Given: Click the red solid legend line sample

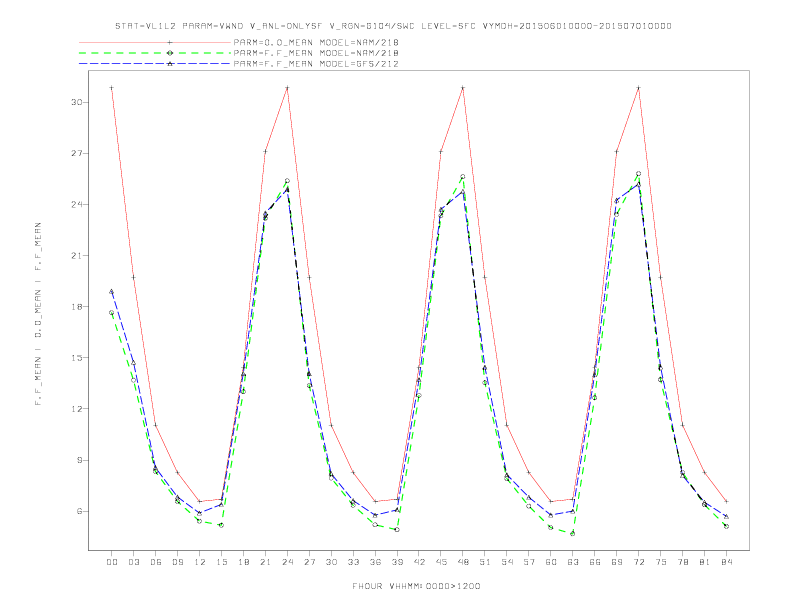Looking at the screenshot, I should (x=155, y=42).
